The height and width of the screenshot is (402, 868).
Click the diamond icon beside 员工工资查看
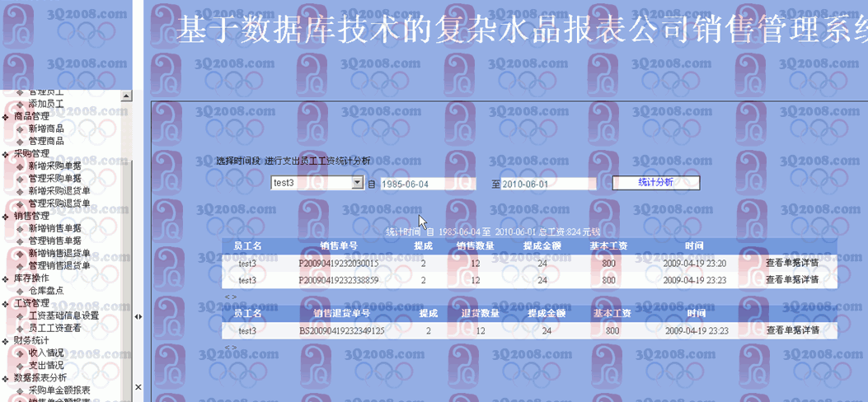point(21,329)
